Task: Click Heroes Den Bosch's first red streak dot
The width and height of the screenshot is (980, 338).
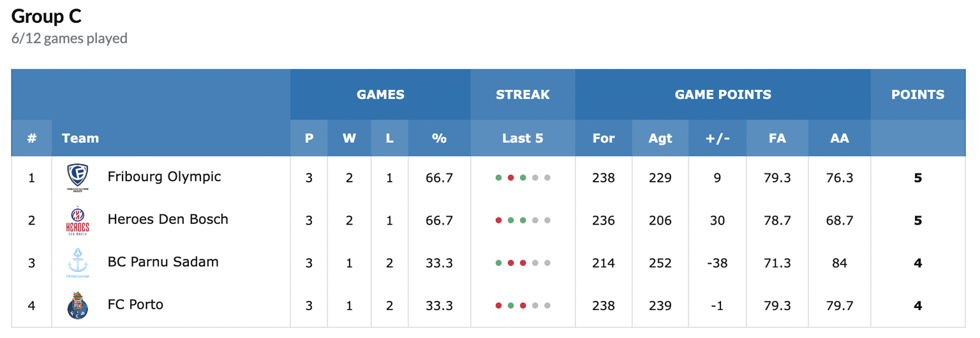Action: [498, 221]
